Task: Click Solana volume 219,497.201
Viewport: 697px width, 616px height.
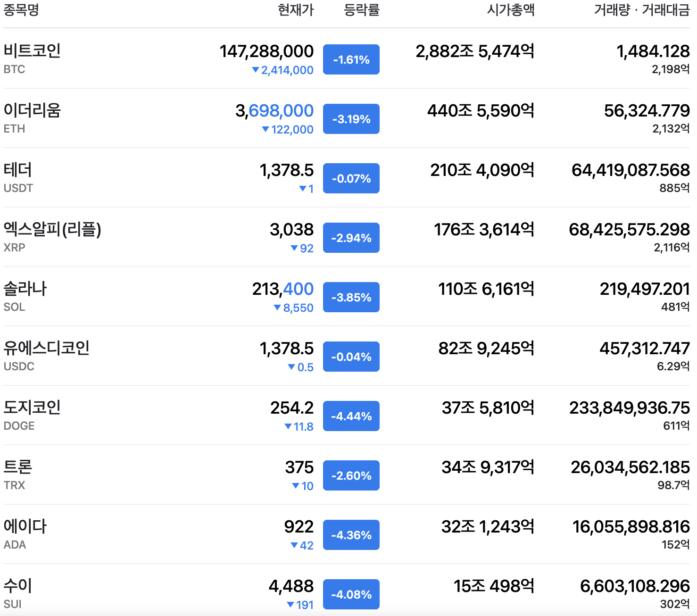Action: point(645,289)
